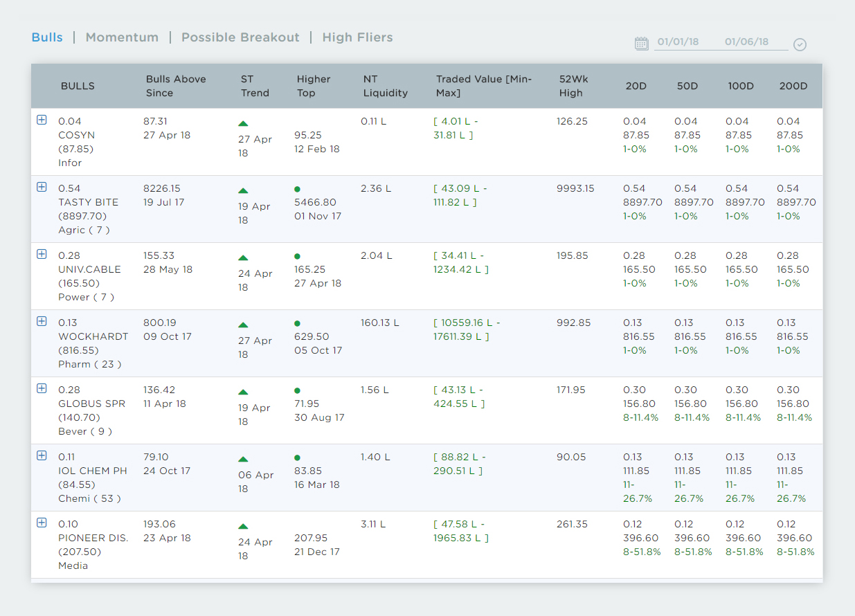Click ST Trend up arrow for COSYN
The width and height of the screenshot is (855, 616).
tap(243, 124)
